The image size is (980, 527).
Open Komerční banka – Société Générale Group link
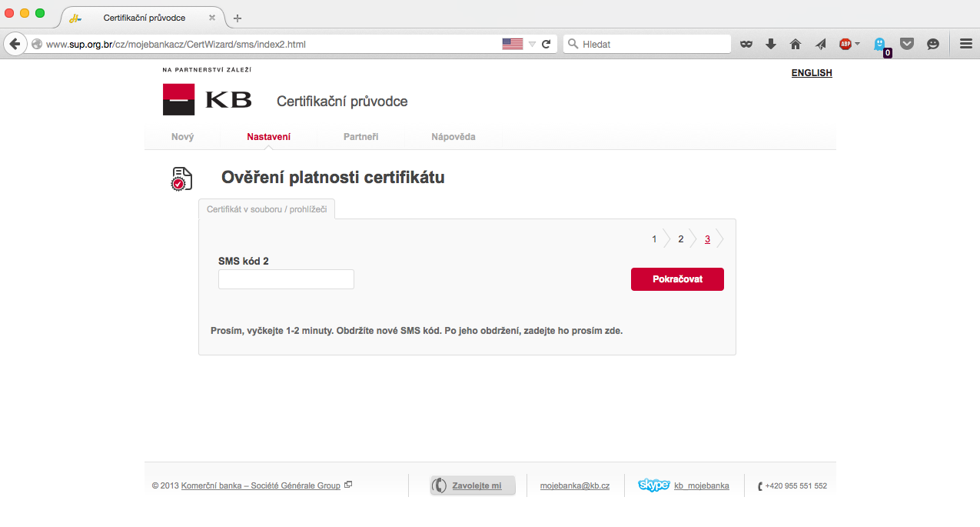(x=261, y=485)
